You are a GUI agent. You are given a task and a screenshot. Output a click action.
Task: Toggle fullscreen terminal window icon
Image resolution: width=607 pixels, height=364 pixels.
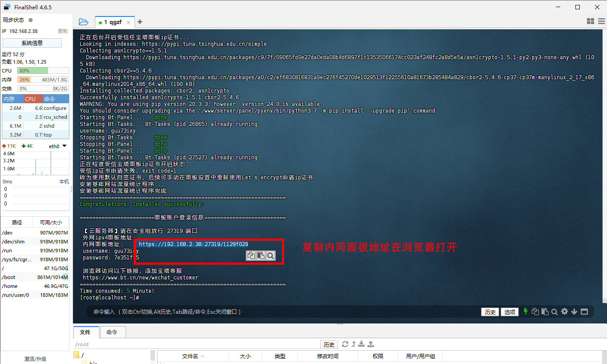[x=584, y=312]
